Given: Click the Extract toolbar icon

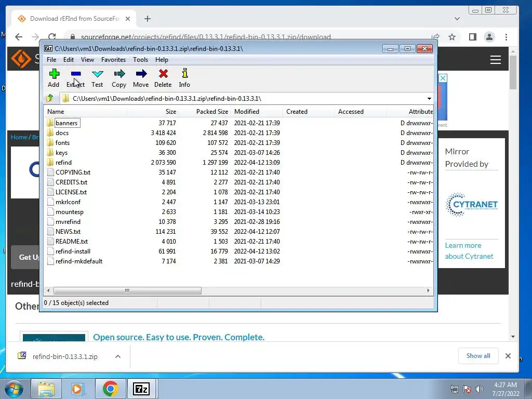Looking at the screenshot, I should [x=76, y=78].
